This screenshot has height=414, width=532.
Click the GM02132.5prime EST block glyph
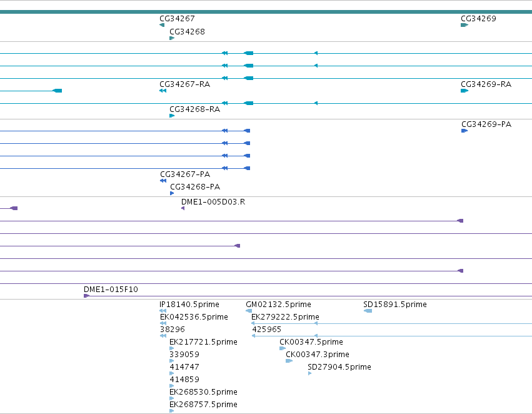(x=249, y=311)
